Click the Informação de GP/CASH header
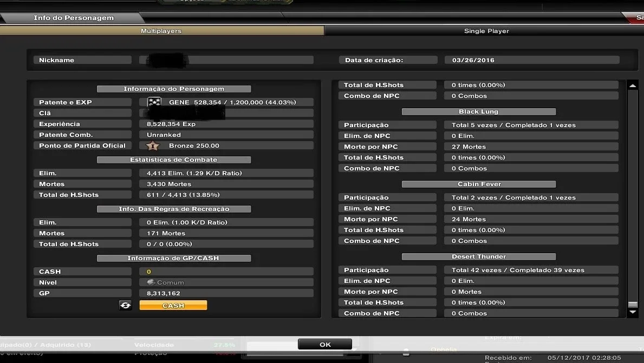This screenshot has height=363, width=644. pos(174,259)
